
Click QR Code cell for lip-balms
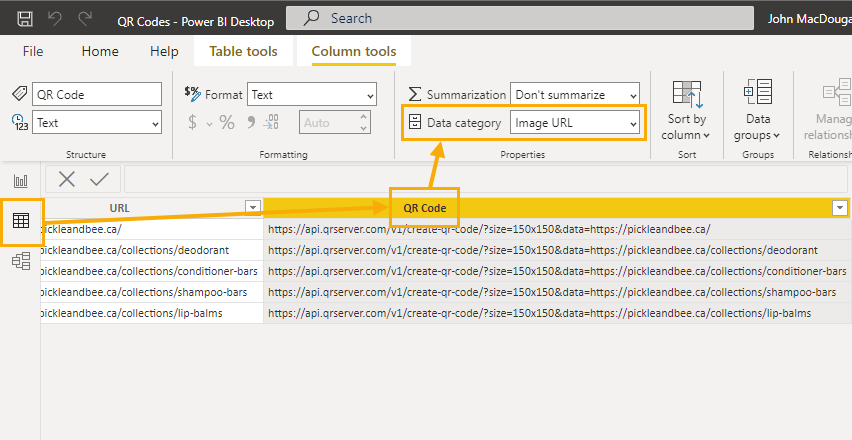pos(557,313)
